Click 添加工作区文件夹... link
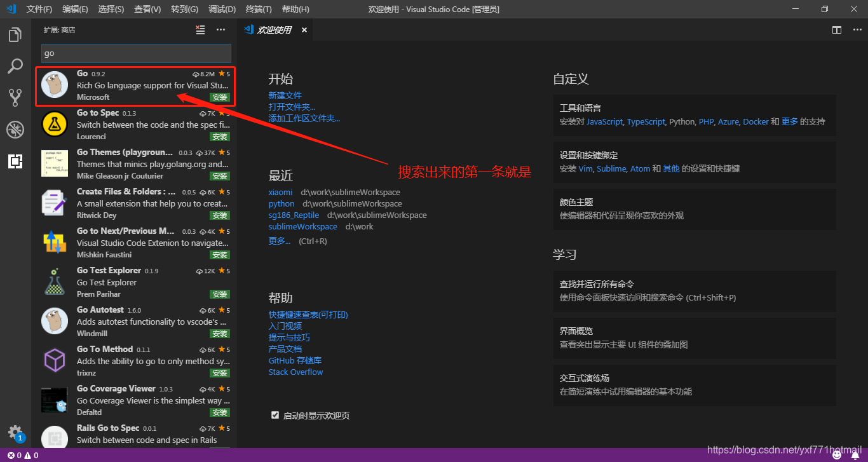The width and height of the screenshot is (868, 462). tap(304, 118)
